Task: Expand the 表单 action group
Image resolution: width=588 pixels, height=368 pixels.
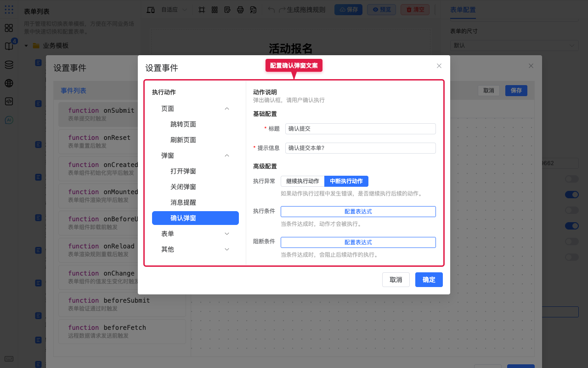Action: tap(227, 234)
